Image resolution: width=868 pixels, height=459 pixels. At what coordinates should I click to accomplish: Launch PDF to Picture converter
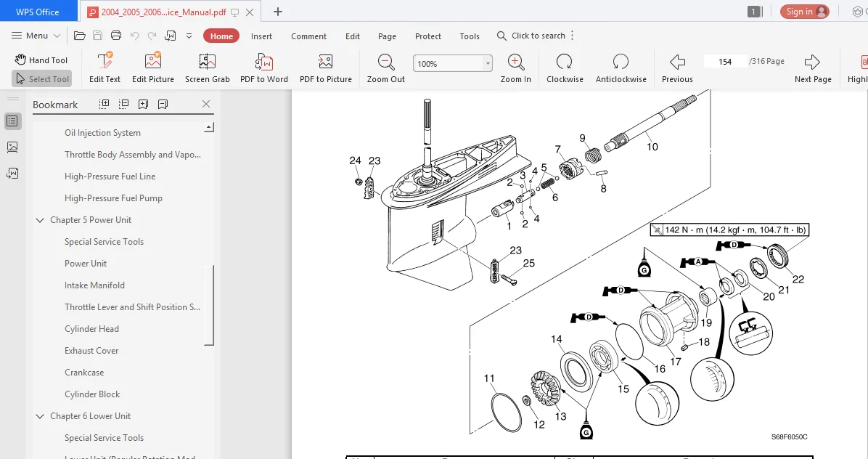tap(325, 68)
